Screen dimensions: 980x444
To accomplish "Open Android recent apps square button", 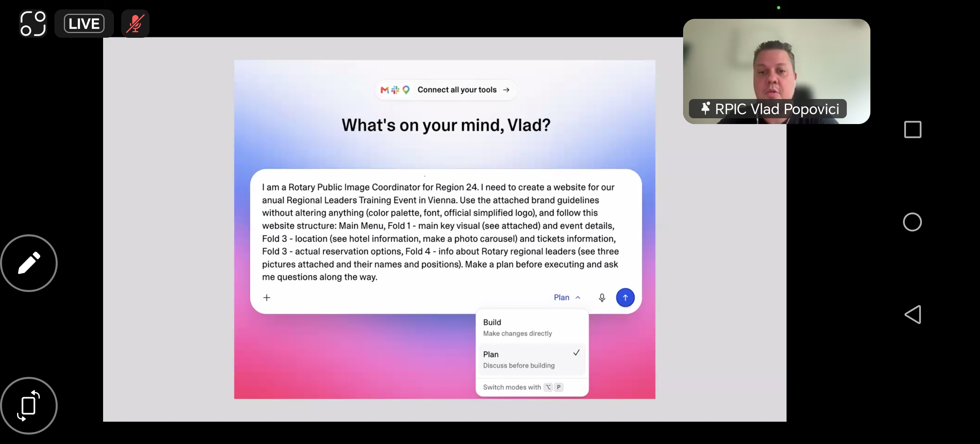I will (x=912, y=129).
